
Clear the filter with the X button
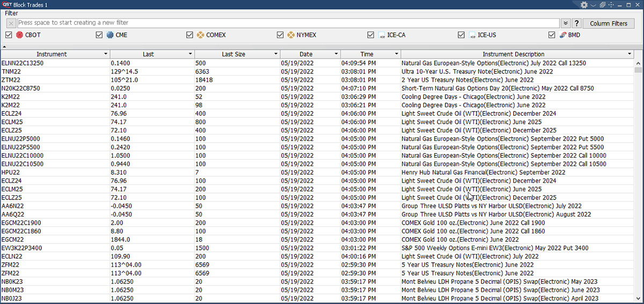click(x=11, y=24)
